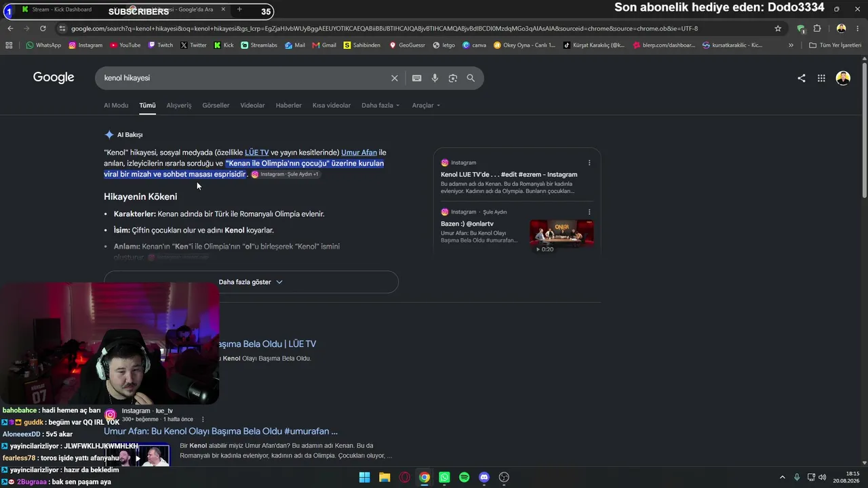Close the Google'da Ara tab
The width and height of the screenshot is (868, 488).
(x=223, y=9)
